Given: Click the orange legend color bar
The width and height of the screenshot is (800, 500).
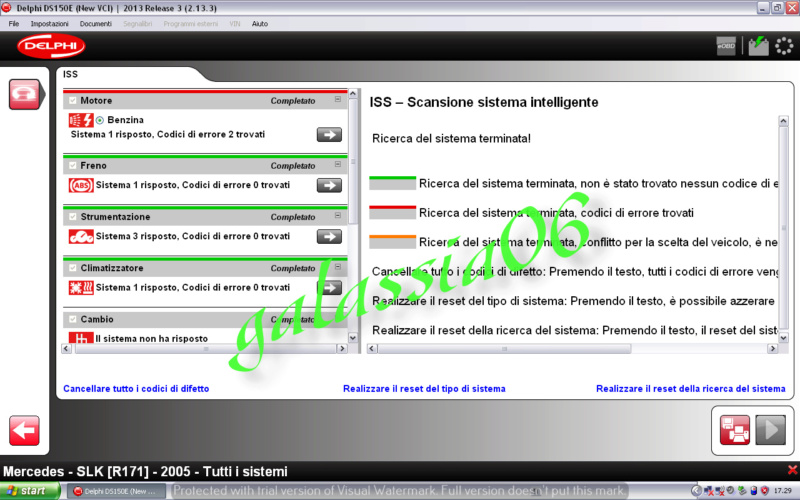Looking at the screenshot, I should point(392,242).
